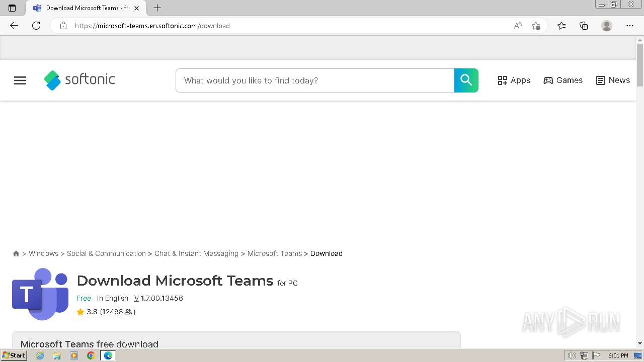Select Microsoft Edge in taskbar
Viewport: 644px width, 362px height.
pyautogui.click(x=108, y=355)
